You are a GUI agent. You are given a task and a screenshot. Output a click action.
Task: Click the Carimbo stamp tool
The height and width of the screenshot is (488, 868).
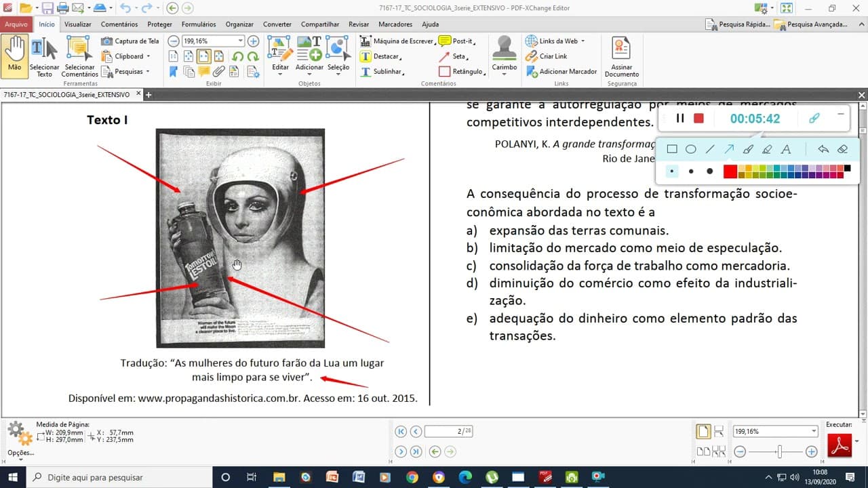(504, 55)
